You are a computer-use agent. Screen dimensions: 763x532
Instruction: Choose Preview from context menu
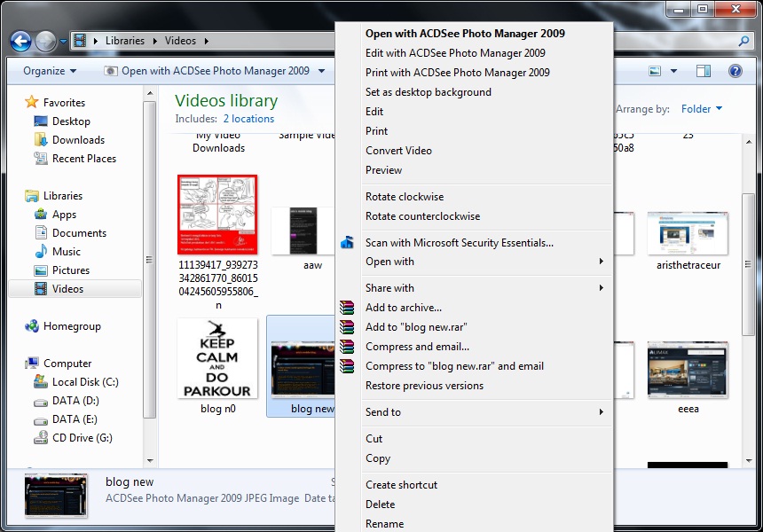coord(383,170)
